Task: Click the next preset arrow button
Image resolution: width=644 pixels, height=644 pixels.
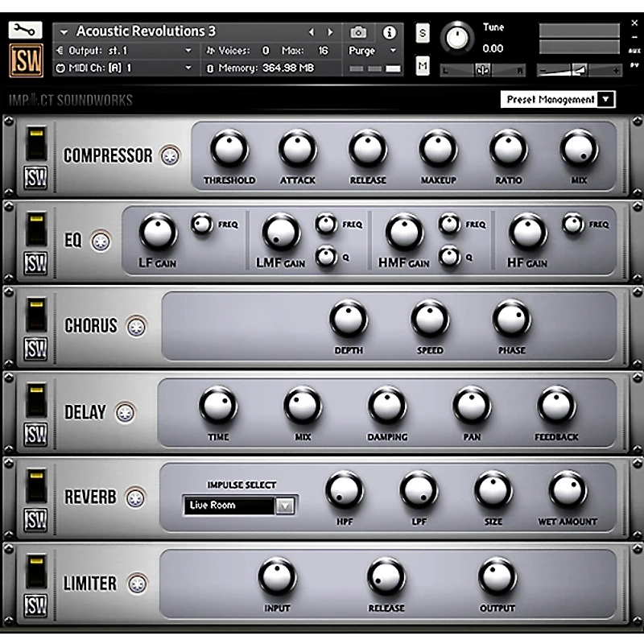Action: [x=332, y=33]
